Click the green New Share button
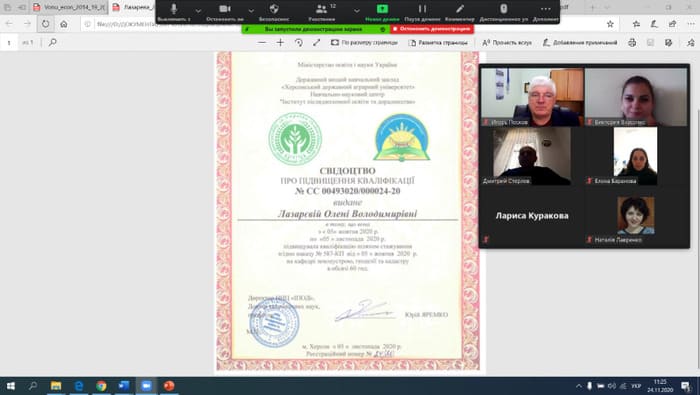The image size is (700, 395). pyautogui.click(x=382, y=12)
